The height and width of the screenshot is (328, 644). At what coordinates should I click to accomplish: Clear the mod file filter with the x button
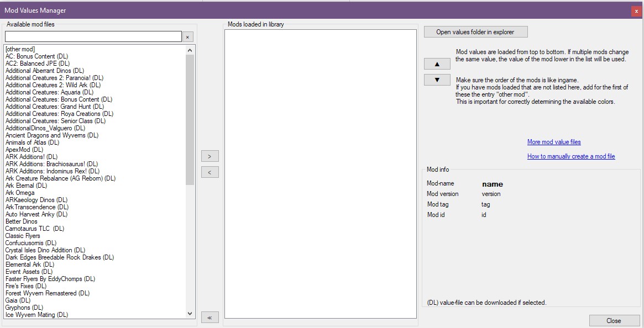pyautogui.click(x=188, y=37)
